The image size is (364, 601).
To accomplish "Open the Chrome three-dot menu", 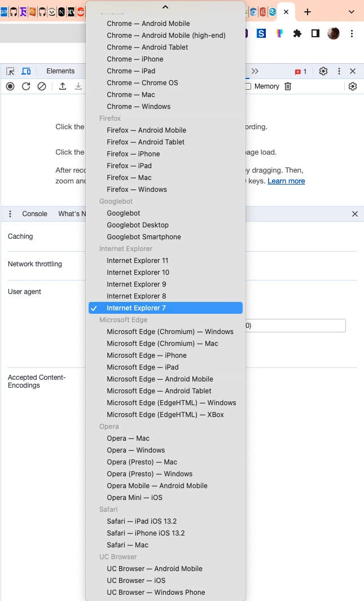I will click(x=352, y=34).
